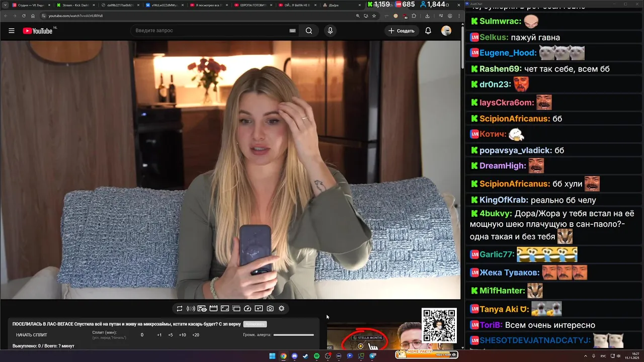Add +10 minutes to the split

[x=183, y=335]
